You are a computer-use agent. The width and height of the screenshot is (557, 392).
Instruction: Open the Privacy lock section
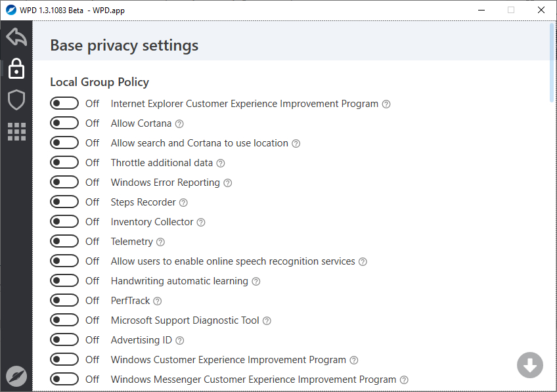point(16,69)
